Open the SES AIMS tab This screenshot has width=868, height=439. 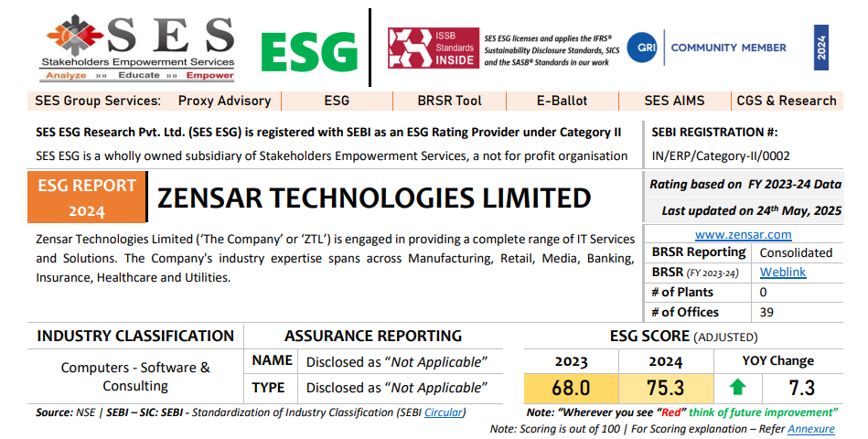tap(674, 101)
